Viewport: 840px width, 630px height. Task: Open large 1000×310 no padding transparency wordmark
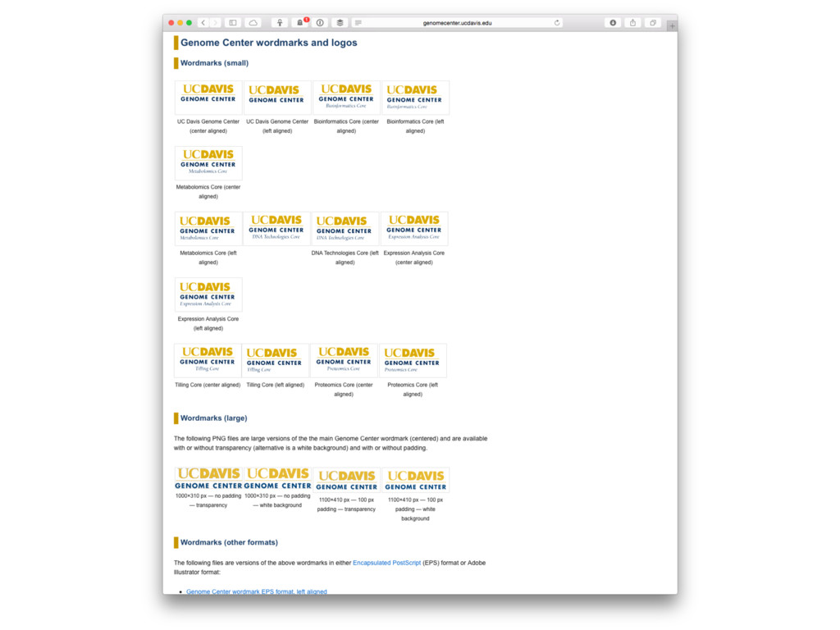pyautogui.click(x=208, y=478)
